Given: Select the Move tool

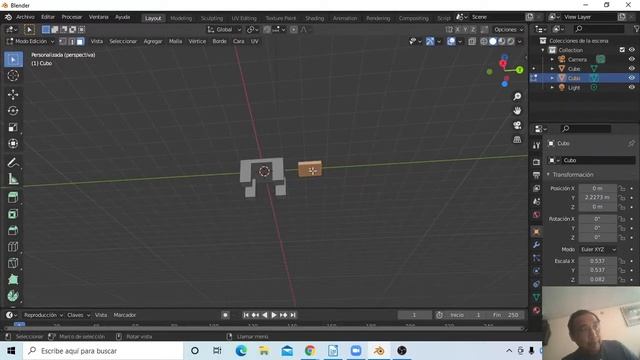Looking at the screenshot, I should pyautogui.click(x=13, y=95).
